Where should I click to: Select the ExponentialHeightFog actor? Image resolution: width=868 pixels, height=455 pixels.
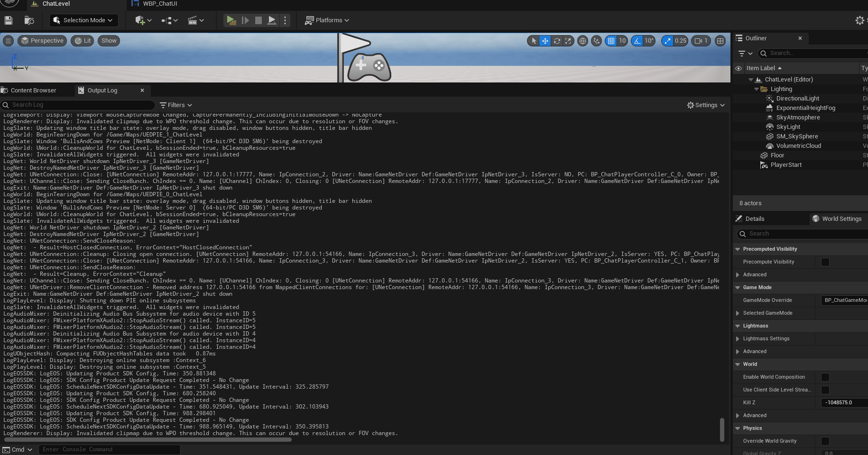pos(805,108)
